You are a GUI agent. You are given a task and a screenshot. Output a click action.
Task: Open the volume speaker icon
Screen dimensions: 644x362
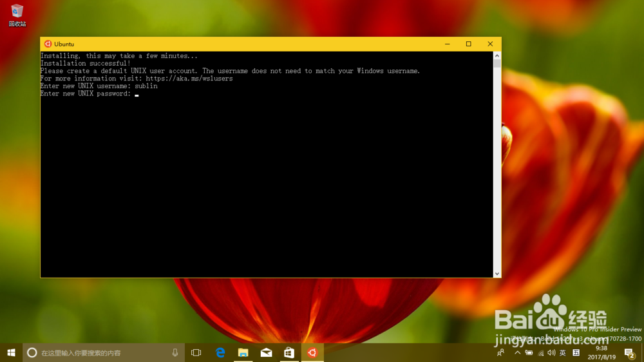click(551, 352)
